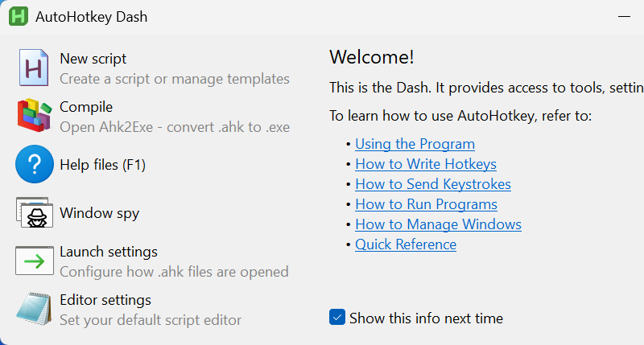
Task: Click the Welcome! heading
Action: pos(372,57)
